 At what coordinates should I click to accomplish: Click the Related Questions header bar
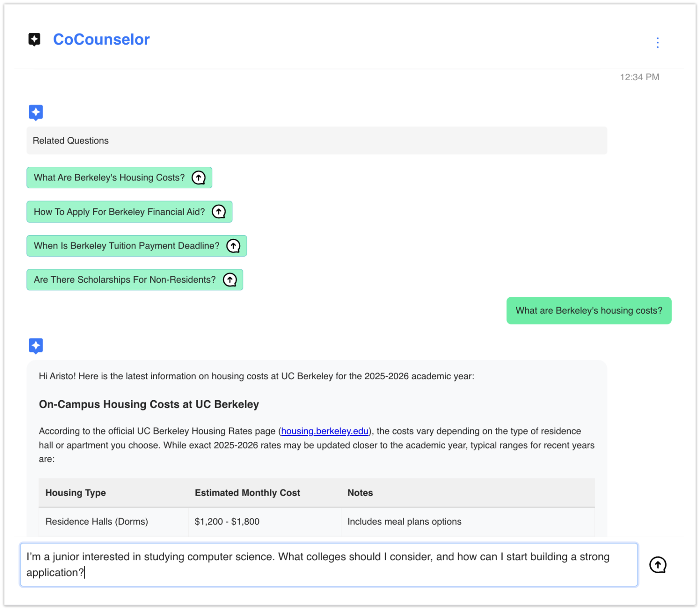click(316, 140)
